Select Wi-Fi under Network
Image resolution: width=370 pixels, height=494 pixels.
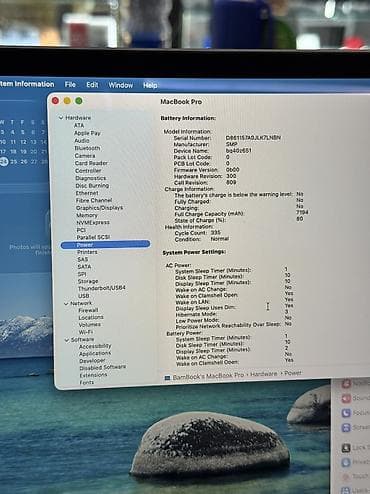pyautogui.click(x=86, y=332)
